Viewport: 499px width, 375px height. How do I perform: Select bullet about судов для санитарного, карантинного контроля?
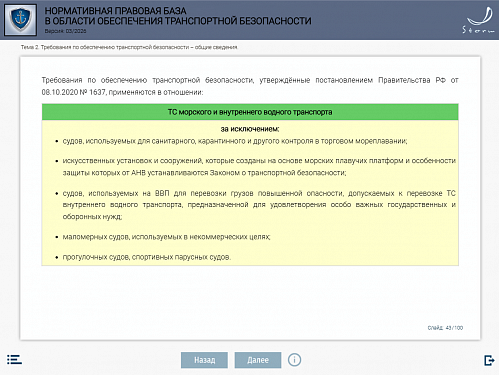point(235,141)
